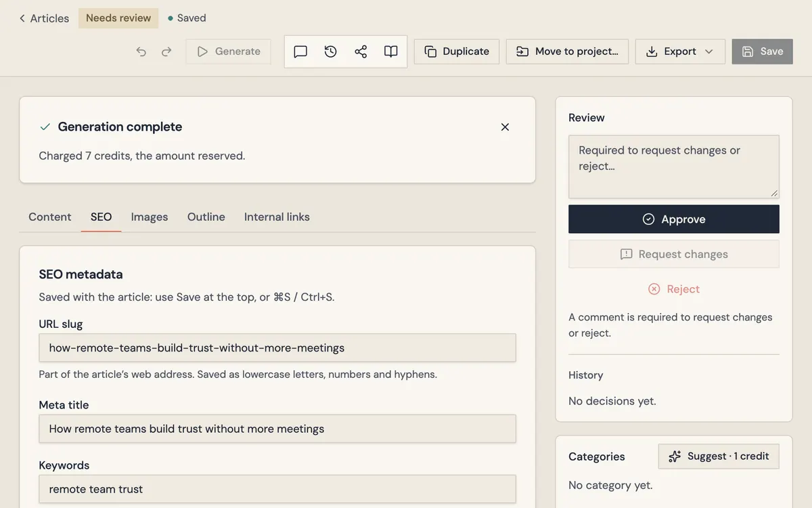Switch to the Content tab

[x=50, y=217]
